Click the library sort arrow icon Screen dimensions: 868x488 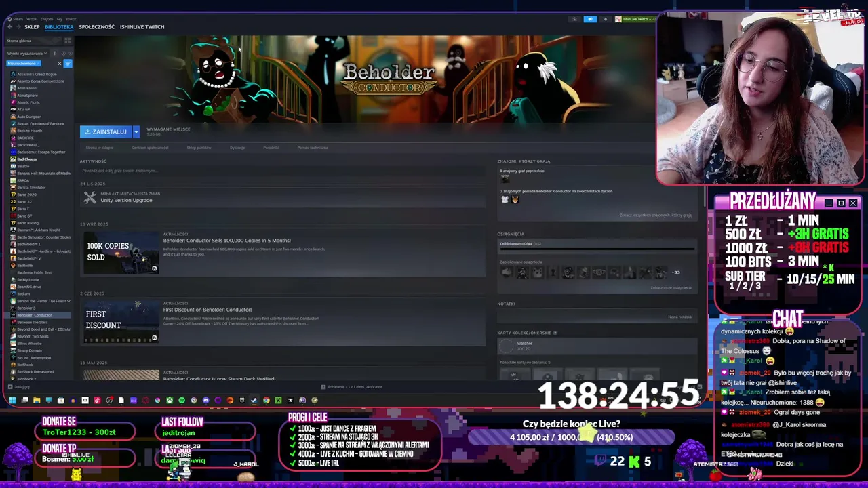coord(54,53)
